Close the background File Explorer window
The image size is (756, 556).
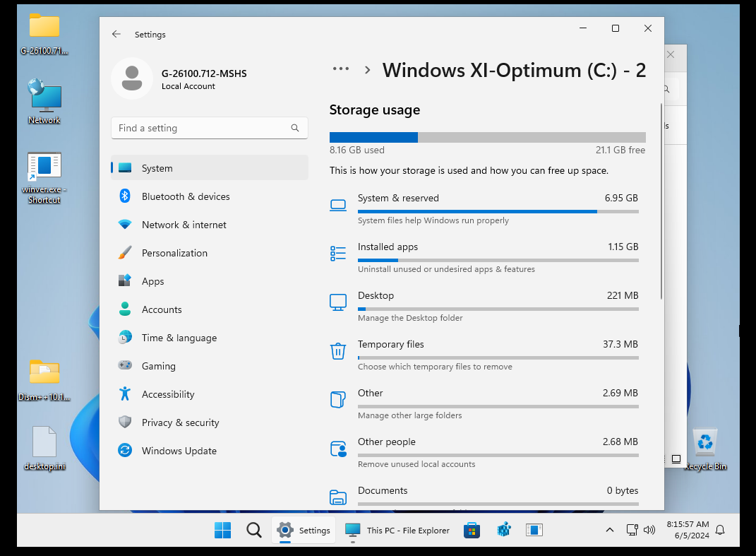click(671, 54)
